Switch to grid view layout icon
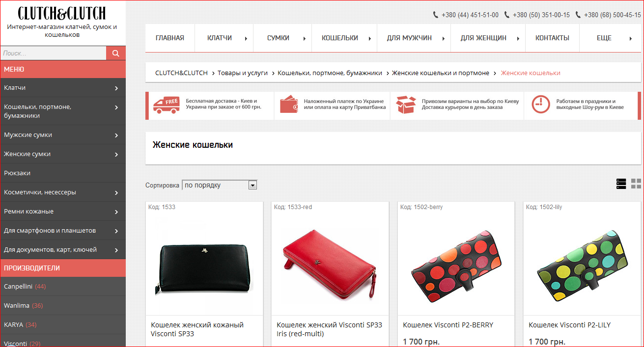The width and height of the screenshot is (644, 347). 637,184
